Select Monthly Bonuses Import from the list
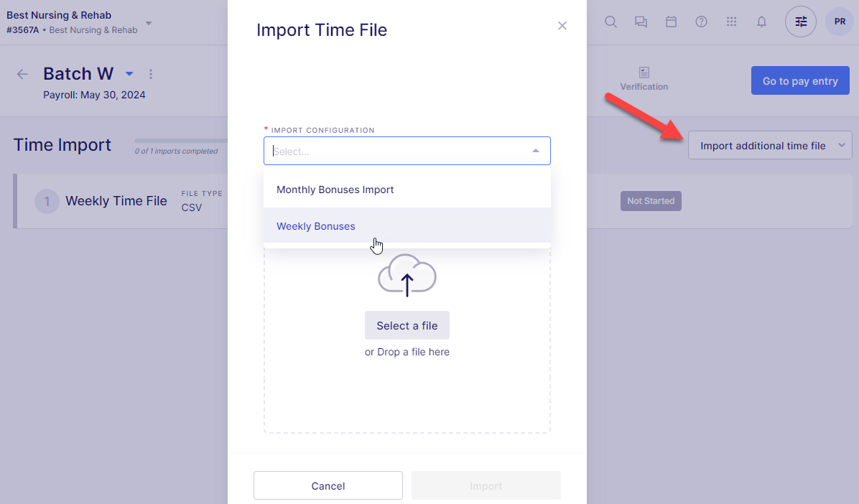Screen dimensions: 859x504 click(x=335, y=190)
